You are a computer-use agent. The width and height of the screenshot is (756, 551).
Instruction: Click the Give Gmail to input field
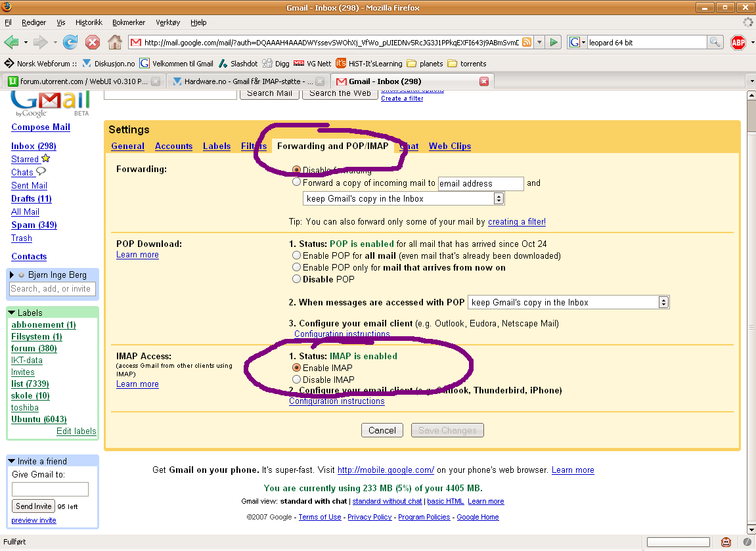[x=50, y=489]
